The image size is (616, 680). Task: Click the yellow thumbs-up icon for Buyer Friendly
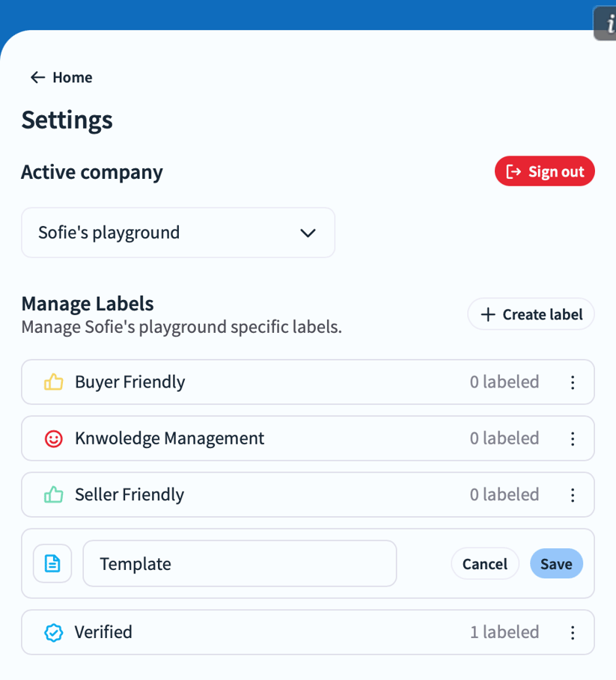(53, 382)
